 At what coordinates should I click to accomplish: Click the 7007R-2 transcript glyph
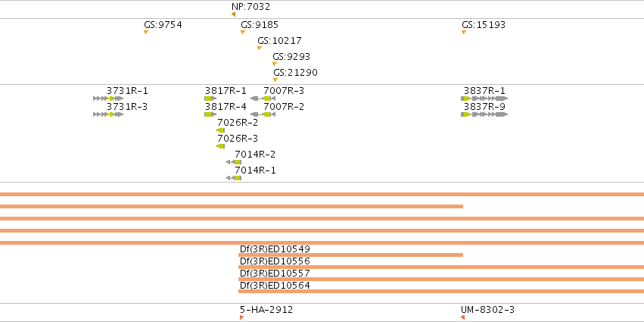tap(263, 114)
